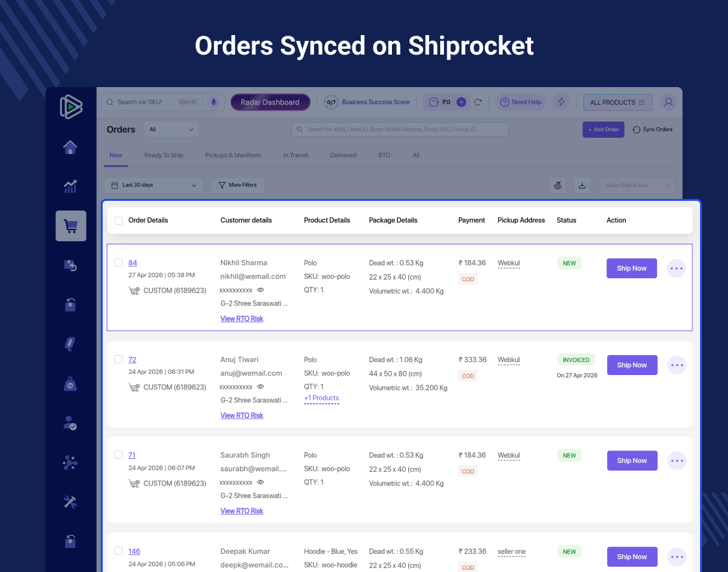Switch to the New tab
The width and height of the screenshot is (728, 572).
tap(116, 155)
